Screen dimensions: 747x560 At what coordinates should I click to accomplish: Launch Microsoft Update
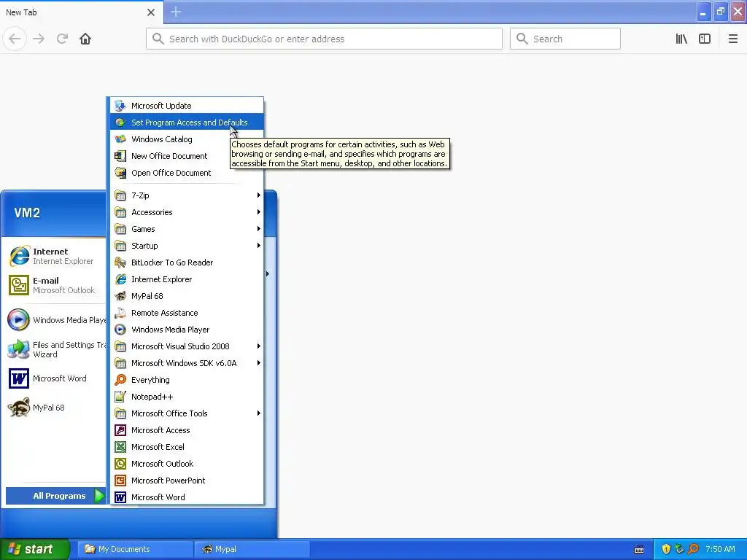[x=187, y=106]
